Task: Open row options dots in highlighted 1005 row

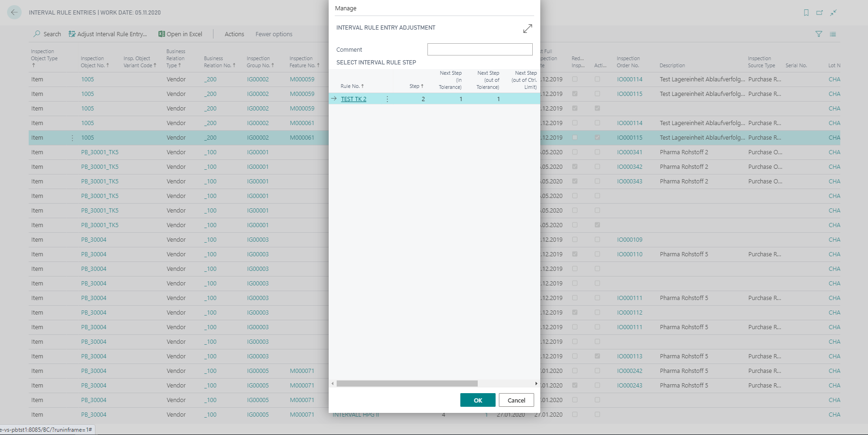Action: click(72, 138)
